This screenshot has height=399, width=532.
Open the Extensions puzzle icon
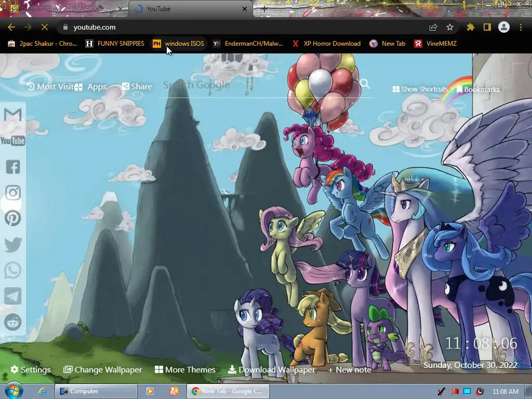tap(470, 27)
